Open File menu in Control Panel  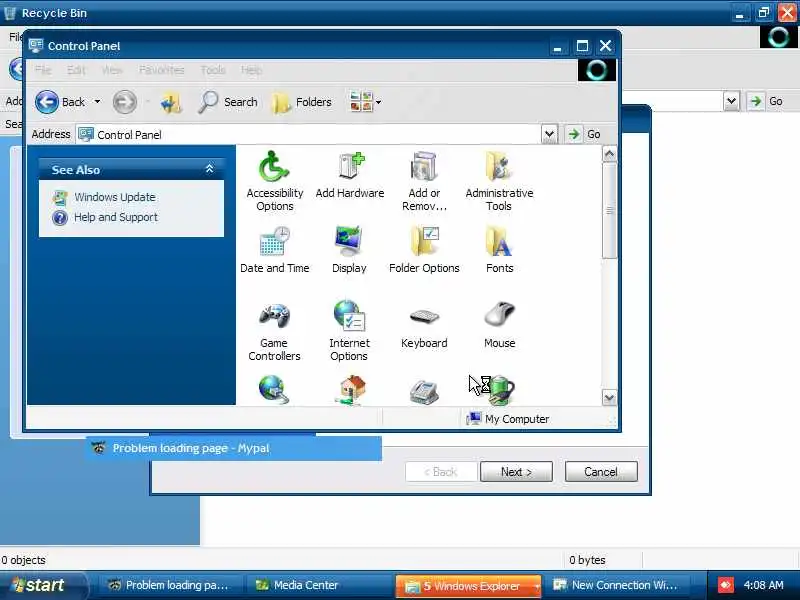coord(43,70)
